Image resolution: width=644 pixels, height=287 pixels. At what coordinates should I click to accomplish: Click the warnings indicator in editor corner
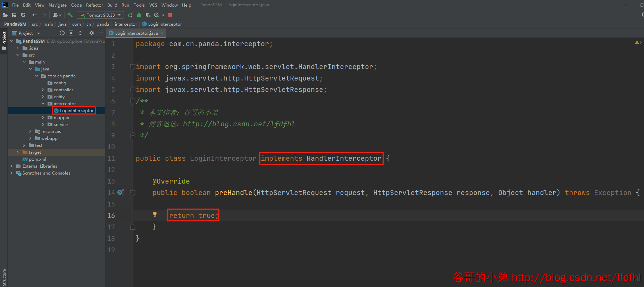[639, 42]
